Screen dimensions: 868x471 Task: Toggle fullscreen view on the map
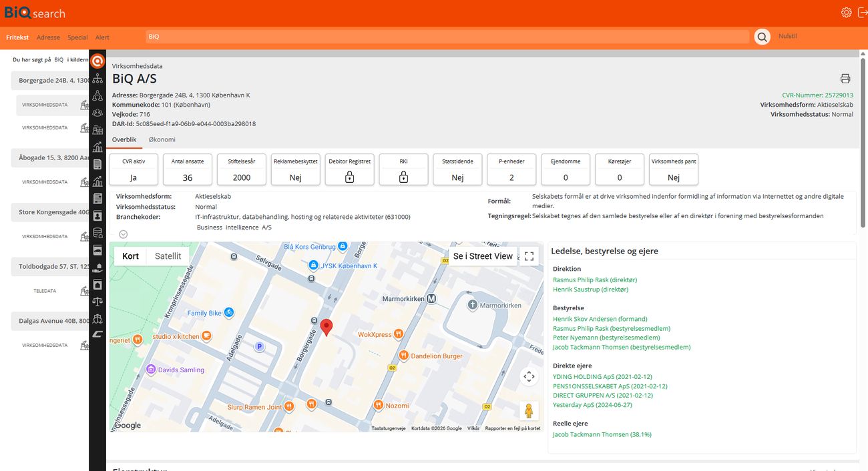pos(529,256)
